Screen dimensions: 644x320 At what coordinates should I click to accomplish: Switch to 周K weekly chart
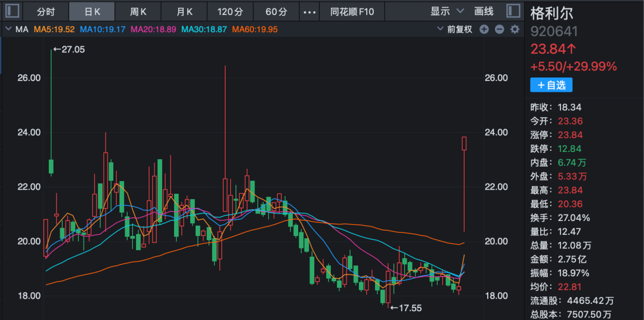click(x=138, y=11)
